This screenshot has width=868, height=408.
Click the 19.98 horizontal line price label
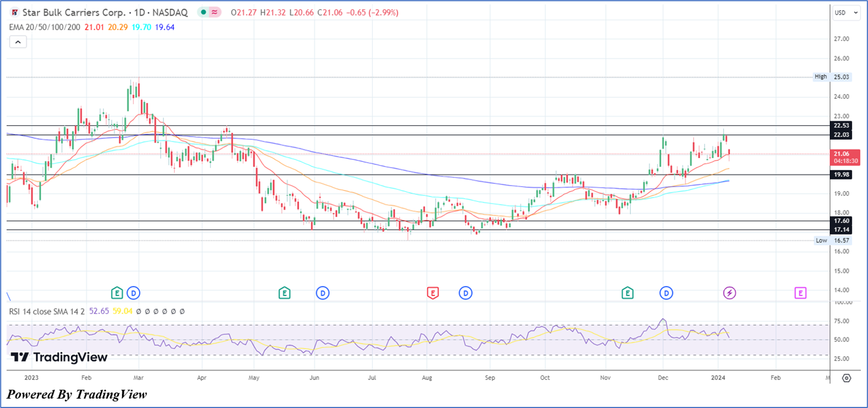pyautogui.click(x=841, y=175)
